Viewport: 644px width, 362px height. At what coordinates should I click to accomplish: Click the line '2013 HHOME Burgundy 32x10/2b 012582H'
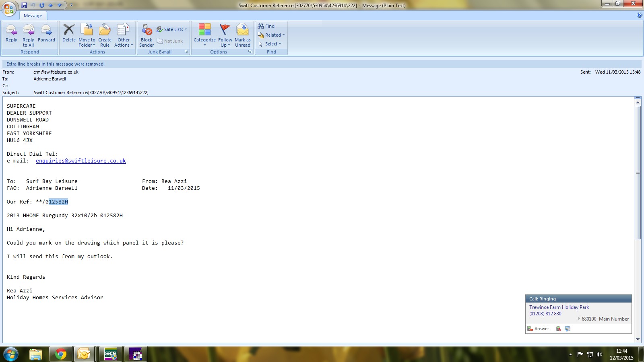(x=65, y=216)
